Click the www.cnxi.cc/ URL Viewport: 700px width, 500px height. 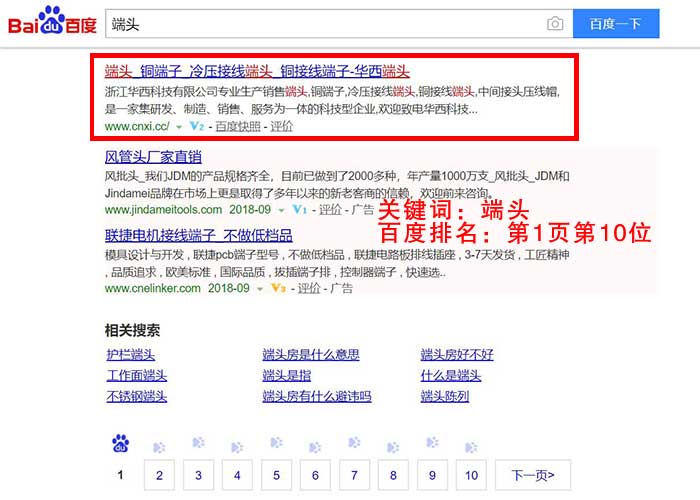137,126
